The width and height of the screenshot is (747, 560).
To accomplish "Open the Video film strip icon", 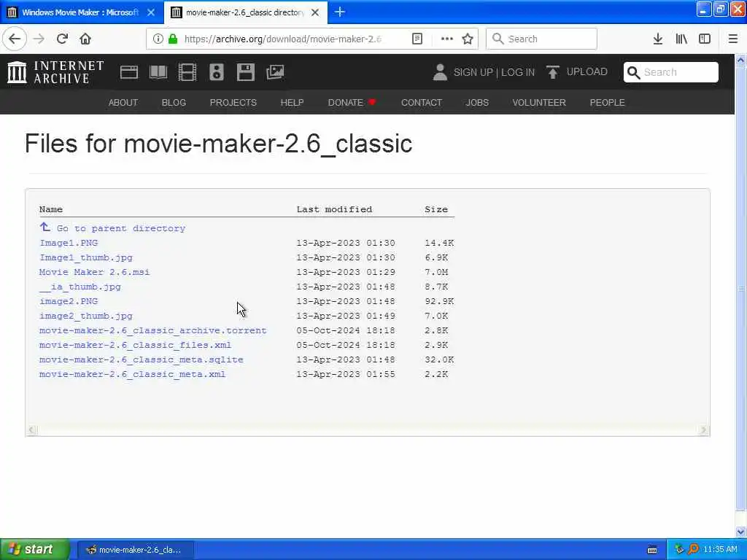I will (187, 72).
